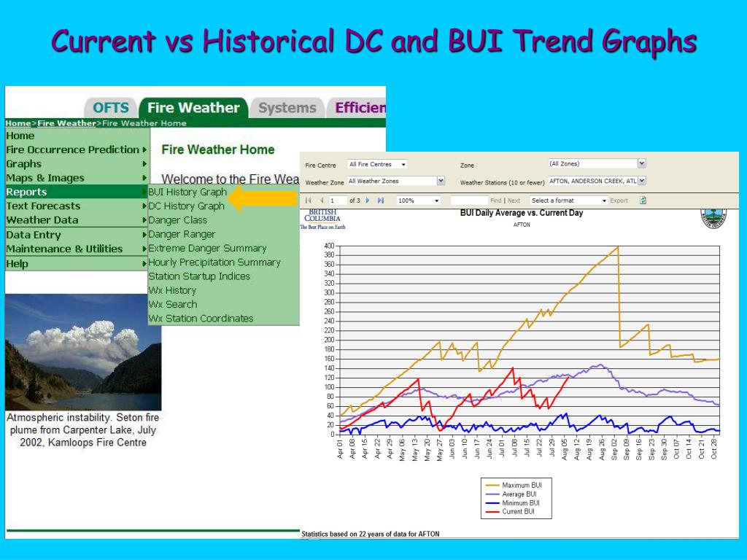Click the Seton fire plume photo
Screen dimensions: 747x560
[83, 352]
